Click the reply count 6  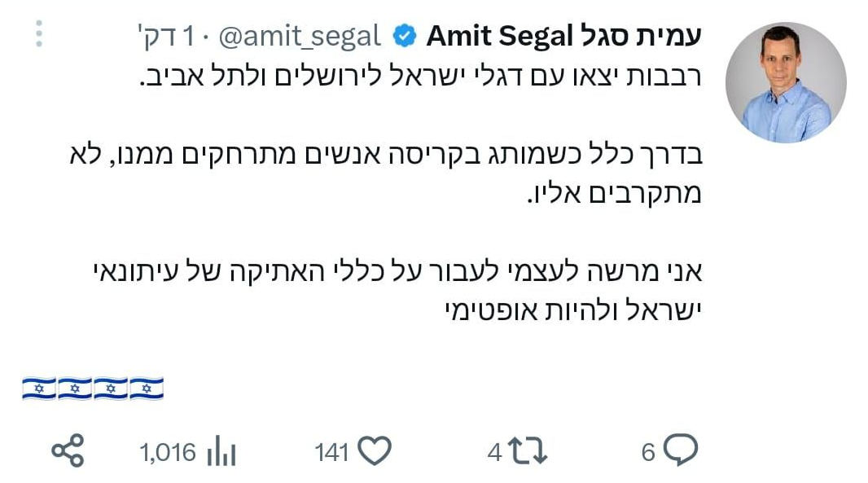coord(648,452)
